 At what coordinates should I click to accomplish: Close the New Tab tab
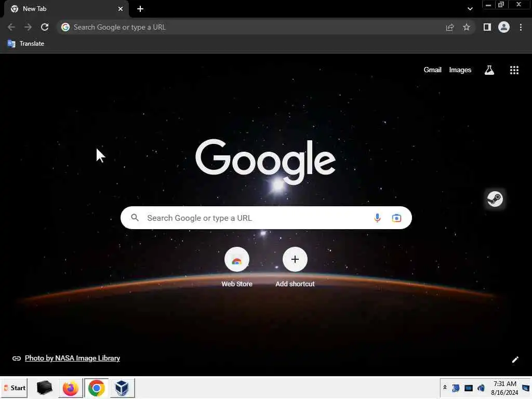point(121,9)
